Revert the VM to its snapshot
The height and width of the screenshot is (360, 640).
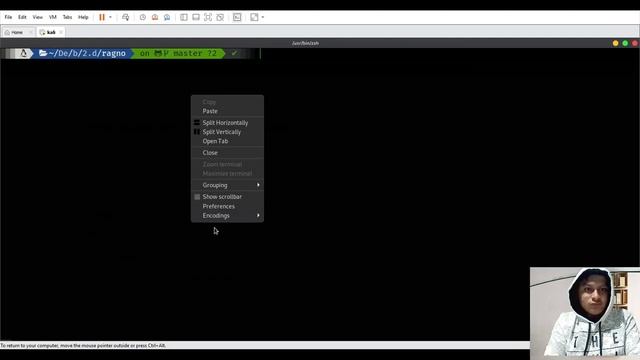155,17
